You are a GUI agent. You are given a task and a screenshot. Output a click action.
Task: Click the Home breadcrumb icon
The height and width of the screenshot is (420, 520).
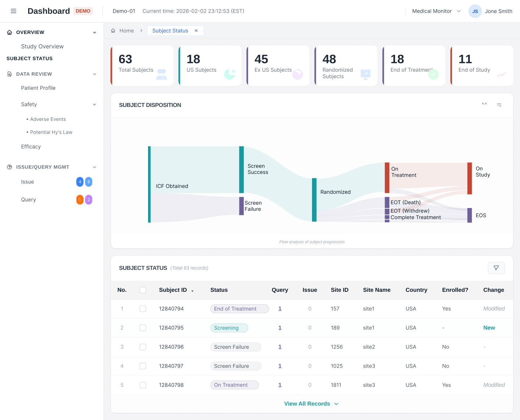coord(113,30)
